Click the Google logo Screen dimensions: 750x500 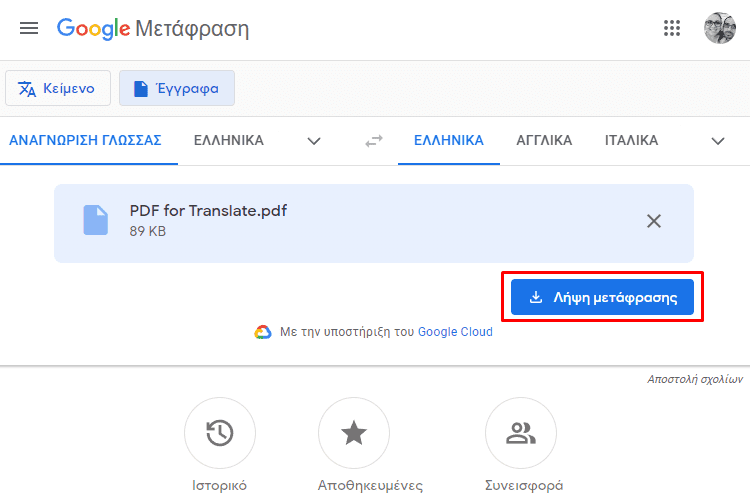[x=93, y=29]
